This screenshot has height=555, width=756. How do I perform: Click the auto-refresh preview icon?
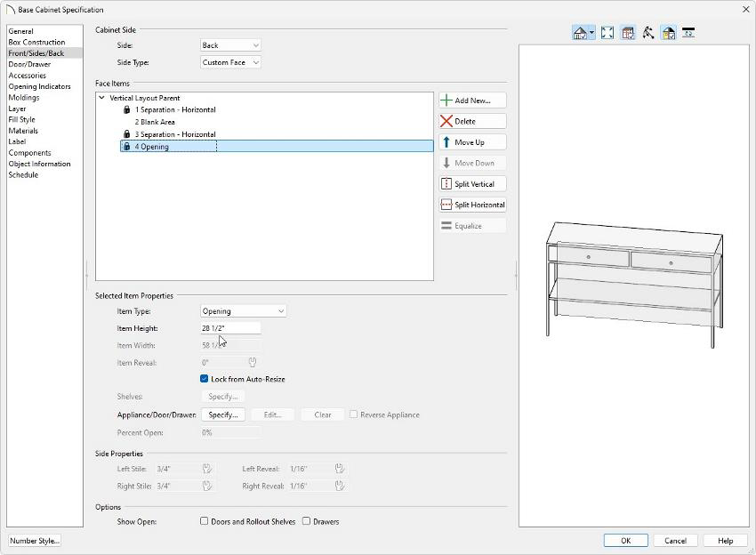(688, 33)
